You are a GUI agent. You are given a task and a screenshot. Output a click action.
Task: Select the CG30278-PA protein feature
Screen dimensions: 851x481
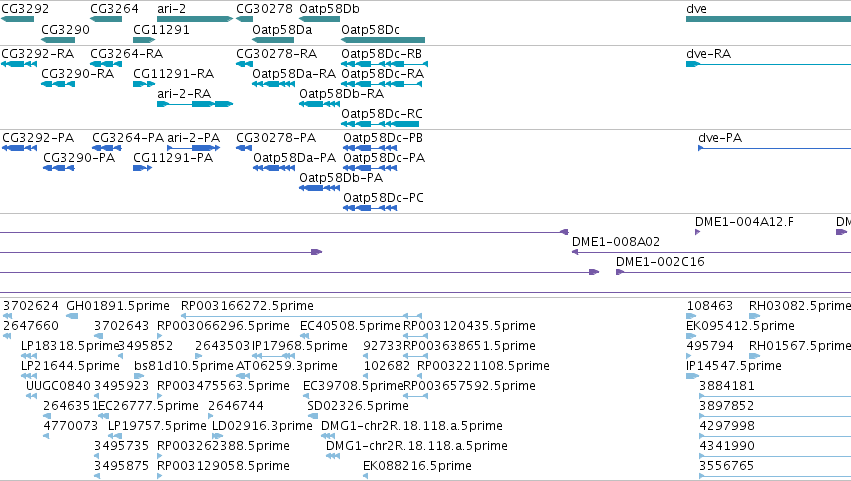click(x=244, y=148)
